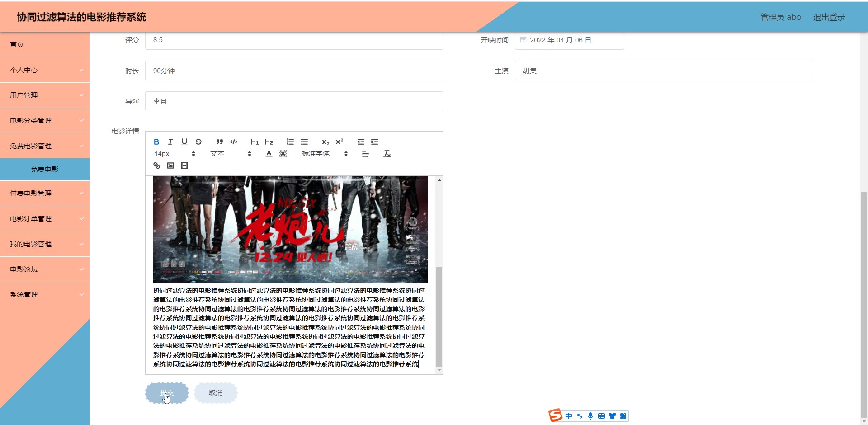Create an ordered numbered list
868x425 pixels.
(x=290, y=142)
